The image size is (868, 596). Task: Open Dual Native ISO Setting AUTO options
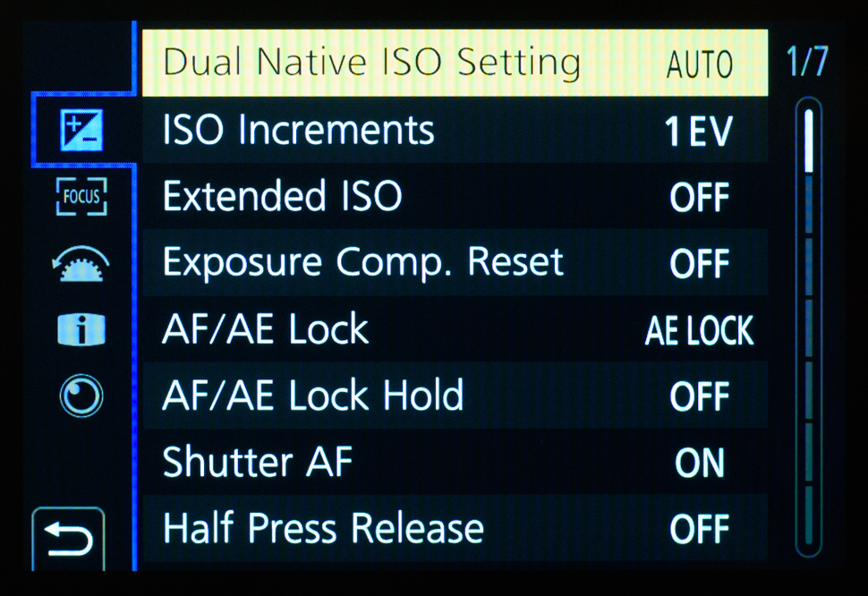(x=699, y=64)
